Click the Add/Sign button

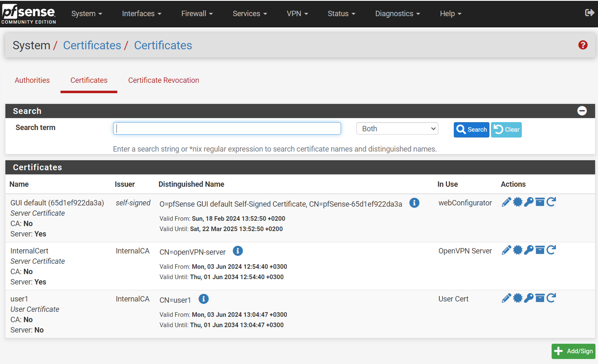(574, 351)
